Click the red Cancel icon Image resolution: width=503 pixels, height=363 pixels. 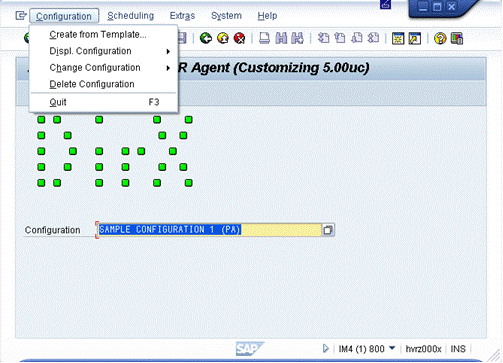(x=239, y=38)
